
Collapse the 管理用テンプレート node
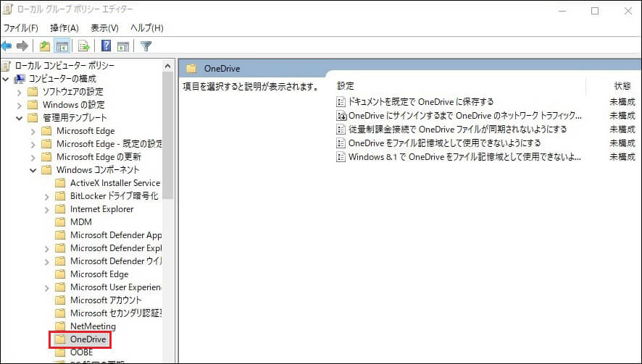coord(20,118)
